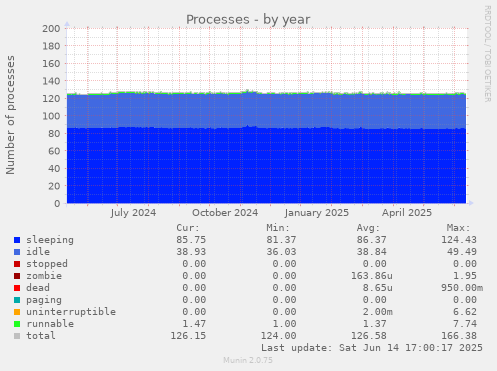Click the runnable legend color swatch

[17, 324]
